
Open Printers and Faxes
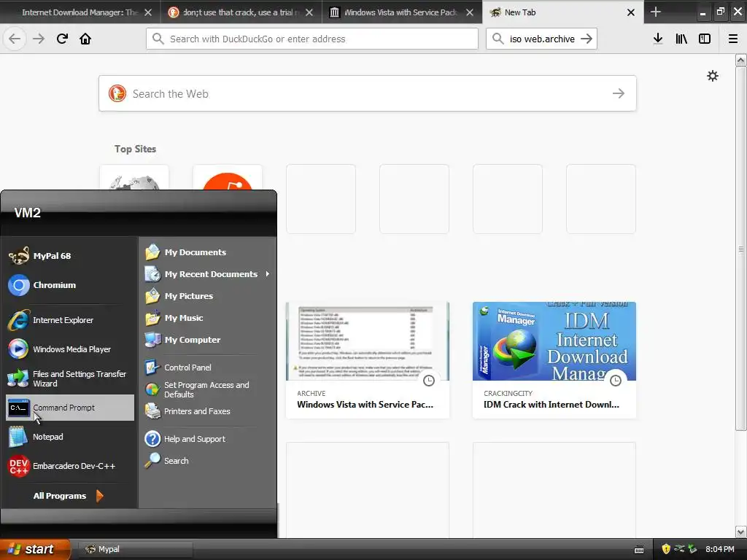click(x=207, y=411)
